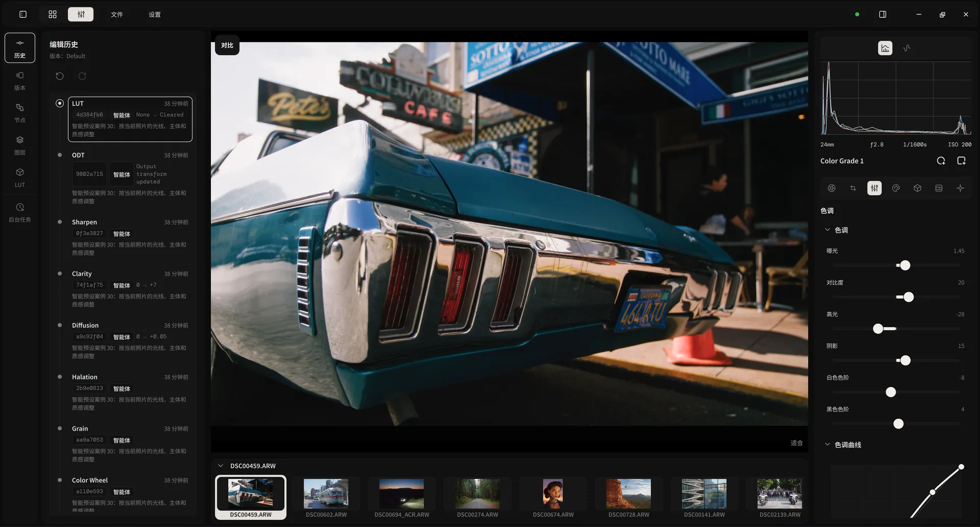The height and width of the screenshot is (527, 980).
Task: Show the waveform view icon
Action: tap(906, 48)
